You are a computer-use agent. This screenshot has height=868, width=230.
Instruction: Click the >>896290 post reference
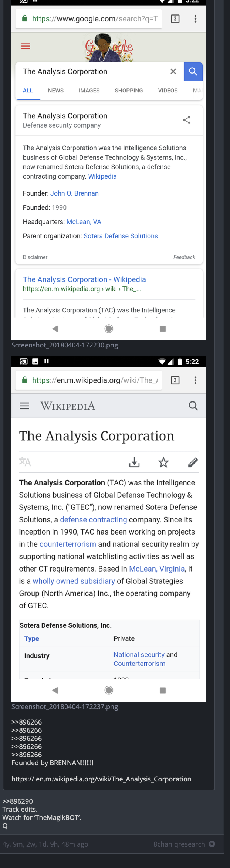point(18,801)
